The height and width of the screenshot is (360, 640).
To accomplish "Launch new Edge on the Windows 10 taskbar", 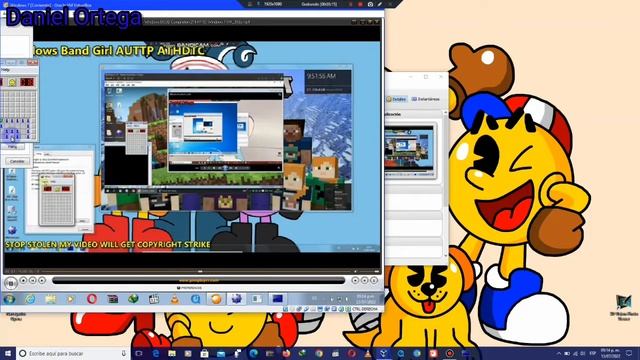I will tap(253, 353).
